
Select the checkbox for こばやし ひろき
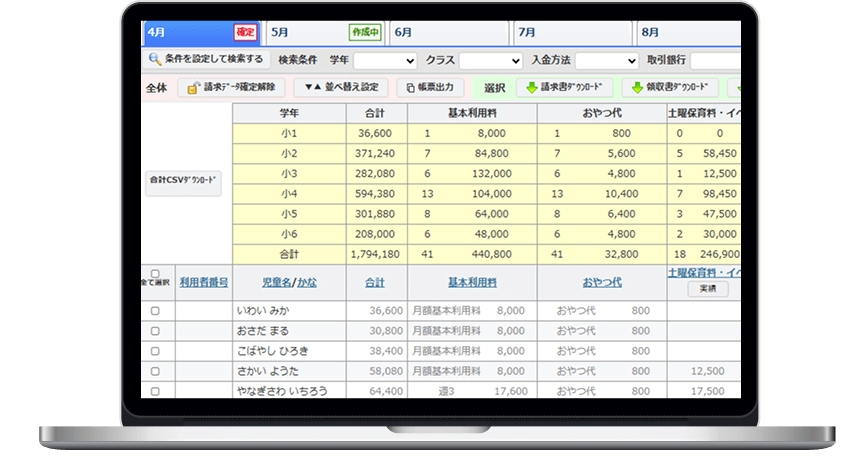point(155,351)
